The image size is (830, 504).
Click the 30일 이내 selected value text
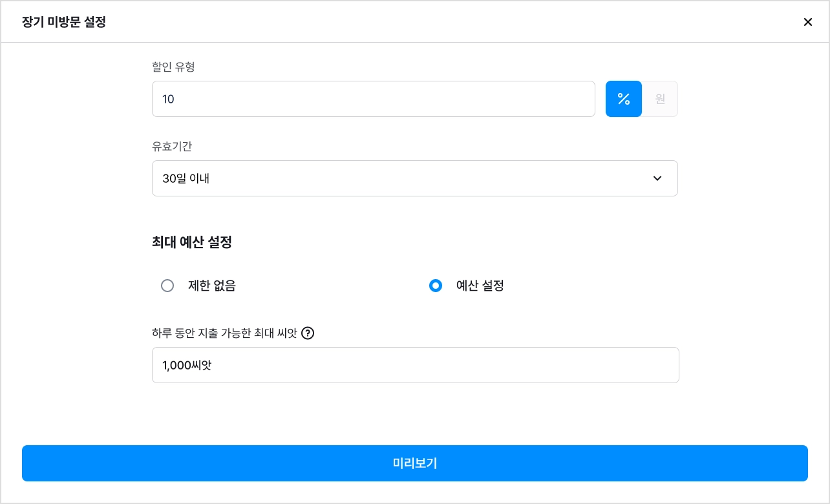point(186,178)
